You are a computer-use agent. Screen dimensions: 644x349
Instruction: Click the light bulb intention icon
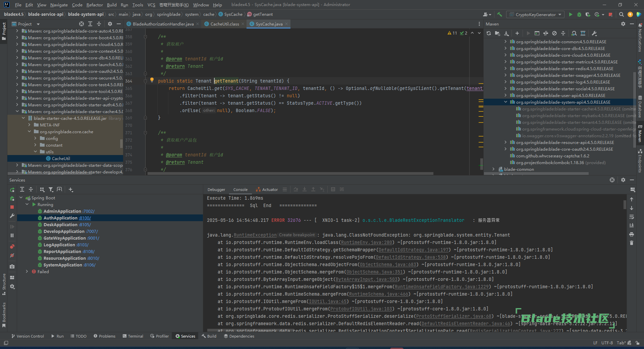click(152, 80)
